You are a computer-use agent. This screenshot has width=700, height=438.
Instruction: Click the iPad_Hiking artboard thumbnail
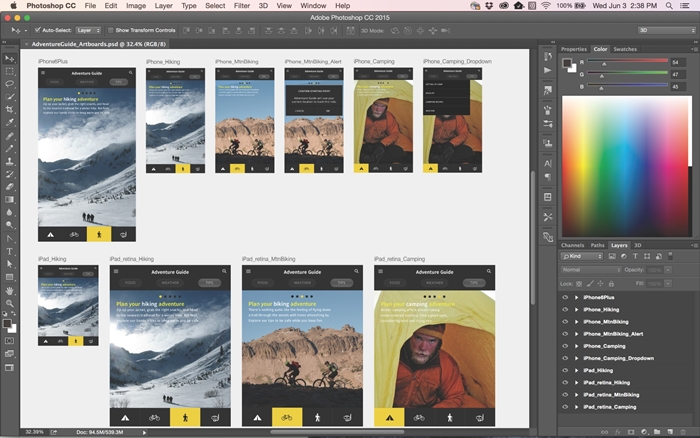coord(68,305)
